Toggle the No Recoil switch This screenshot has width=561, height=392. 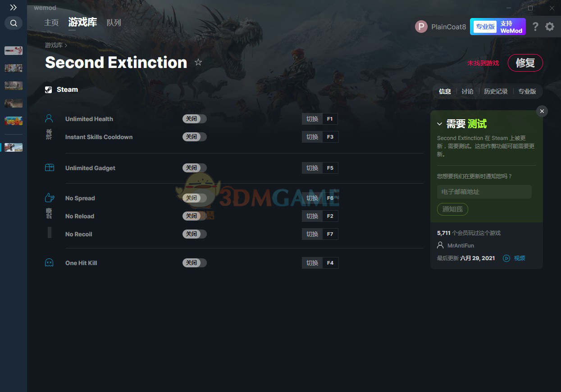click(x=195, y=234)
